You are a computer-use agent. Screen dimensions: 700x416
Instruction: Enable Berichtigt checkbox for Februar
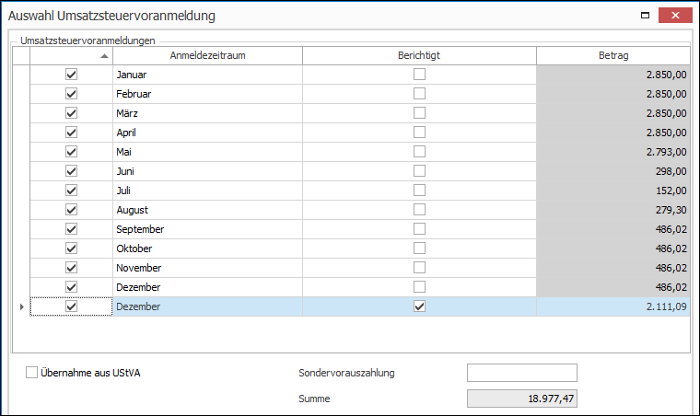tap(419, 94)
